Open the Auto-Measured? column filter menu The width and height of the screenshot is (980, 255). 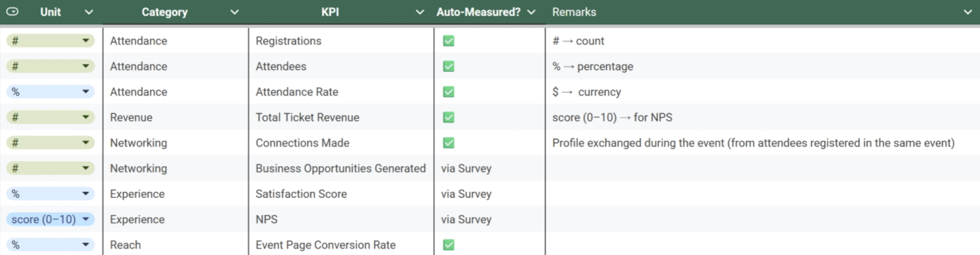coord(531,12)
